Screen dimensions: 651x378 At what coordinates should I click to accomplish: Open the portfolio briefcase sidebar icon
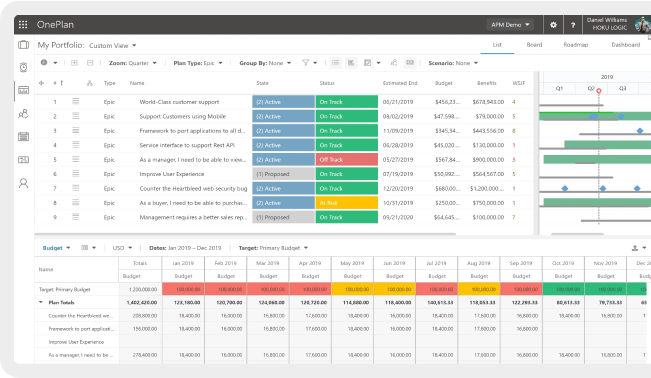[23, 44]
